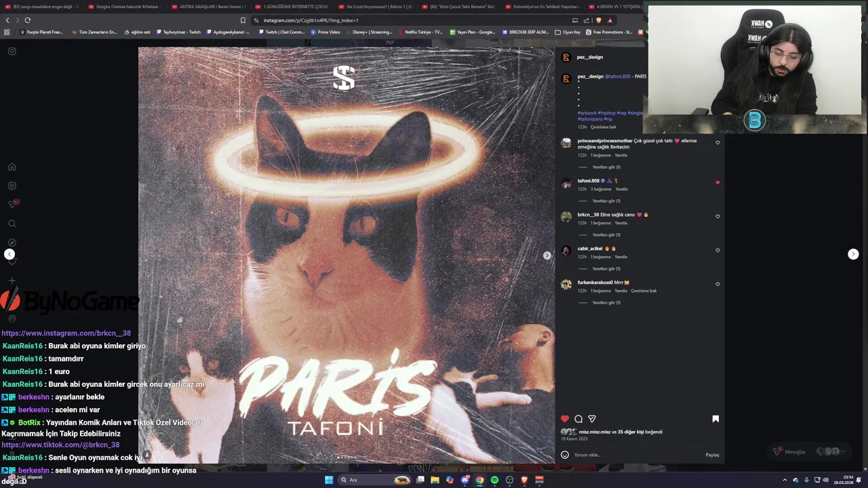This screenshot has width=868, height=488.
Task: Open the volume control in the system tray
Action: tap(825, 480)
